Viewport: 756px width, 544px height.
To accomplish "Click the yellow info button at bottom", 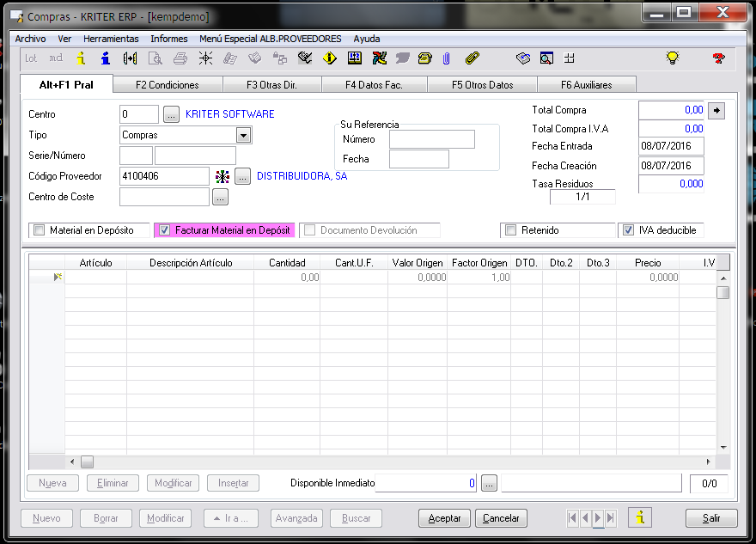I will click(640, 518).
